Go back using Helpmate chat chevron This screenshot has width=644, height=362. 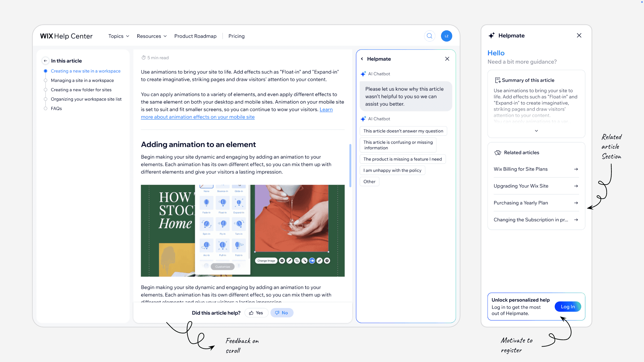pos(362,59)
